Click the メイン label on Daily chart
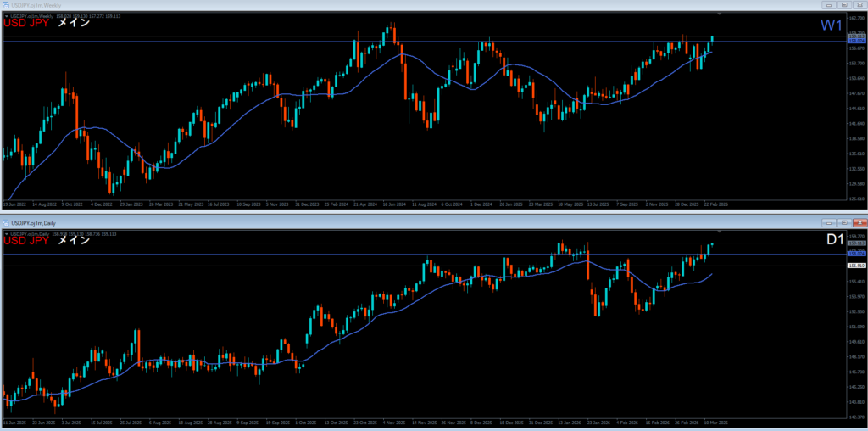 coord(73,241)
